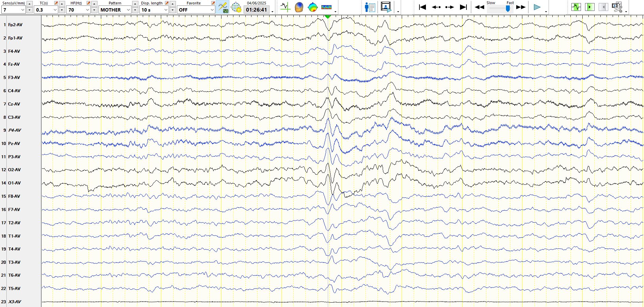Screen dimensions: 644x307
Task: Select the X3-AV channel label
Action: (15, 302)
